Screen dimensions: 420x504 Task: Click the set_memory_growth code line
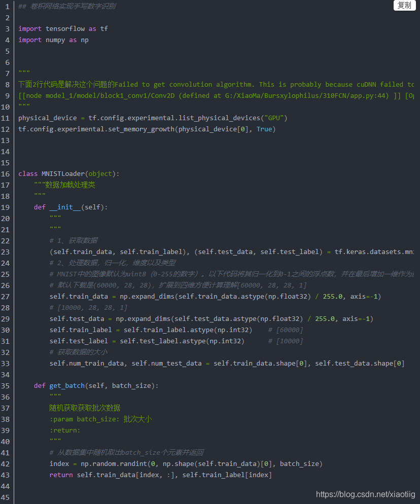(x=147, y=129)
